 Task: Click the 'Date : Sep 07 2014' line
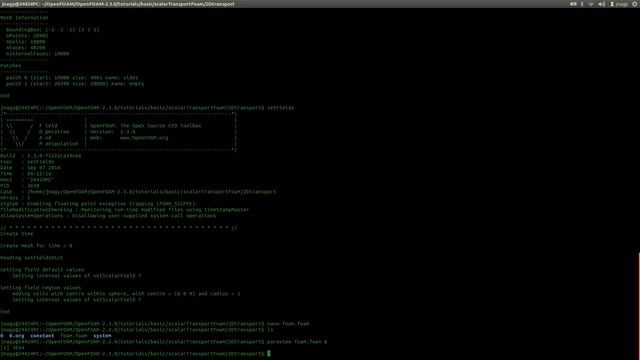tap(30, 168)
